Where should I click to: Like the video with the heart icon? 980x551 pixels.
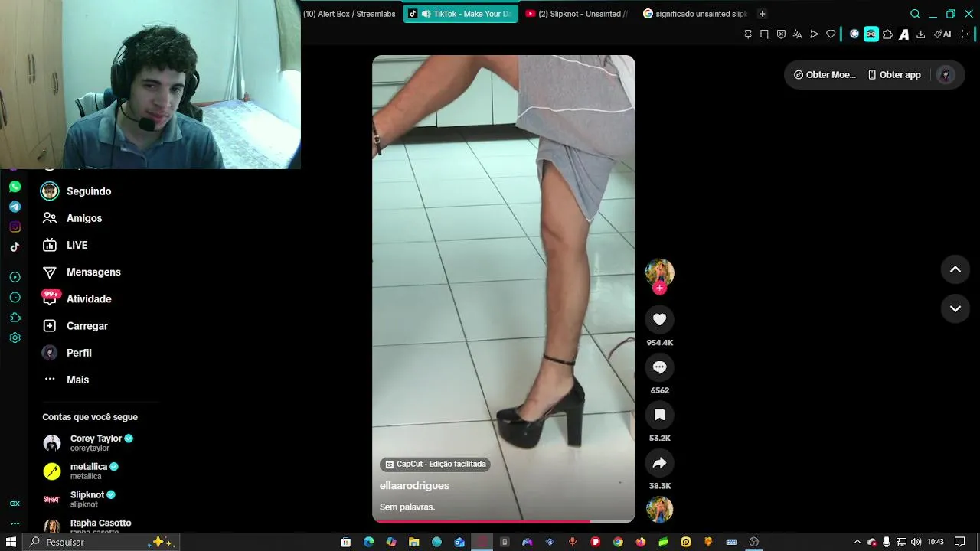pos(659,320)
